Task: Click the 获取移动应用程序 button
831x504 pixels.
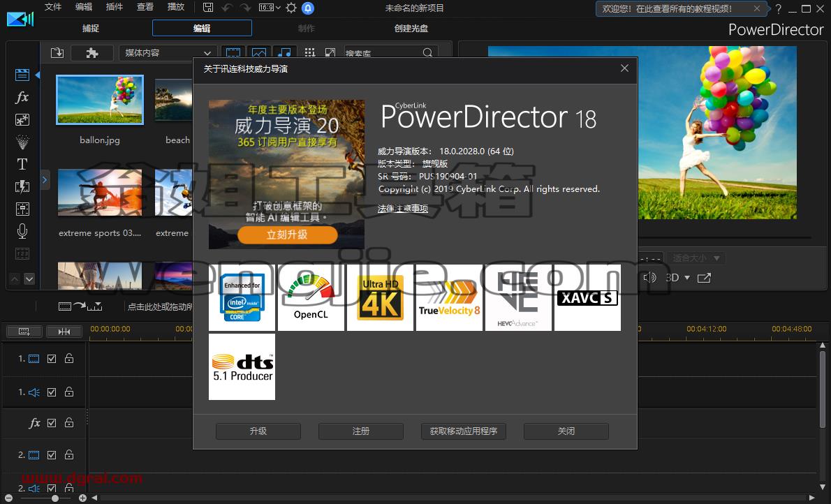Action: [x=464, y=431]
